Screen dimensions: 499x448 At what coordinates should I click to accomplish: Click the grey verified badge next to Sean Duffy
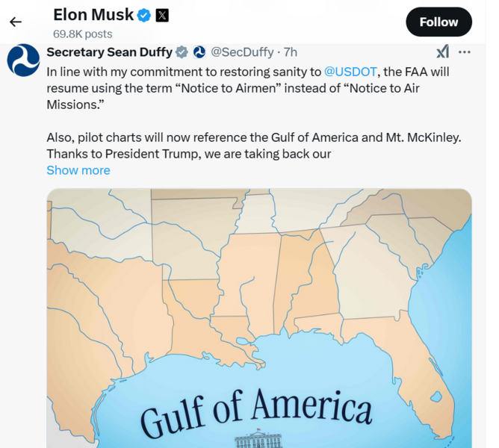181,52
